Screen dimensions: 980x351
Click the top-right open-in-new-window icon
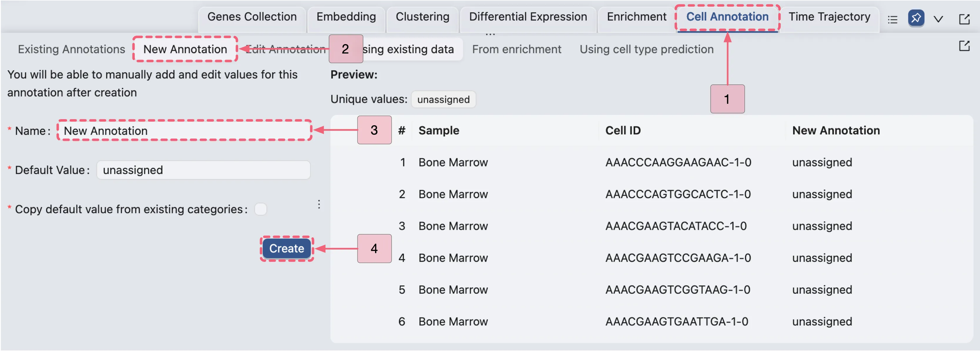tap(965, 19)
